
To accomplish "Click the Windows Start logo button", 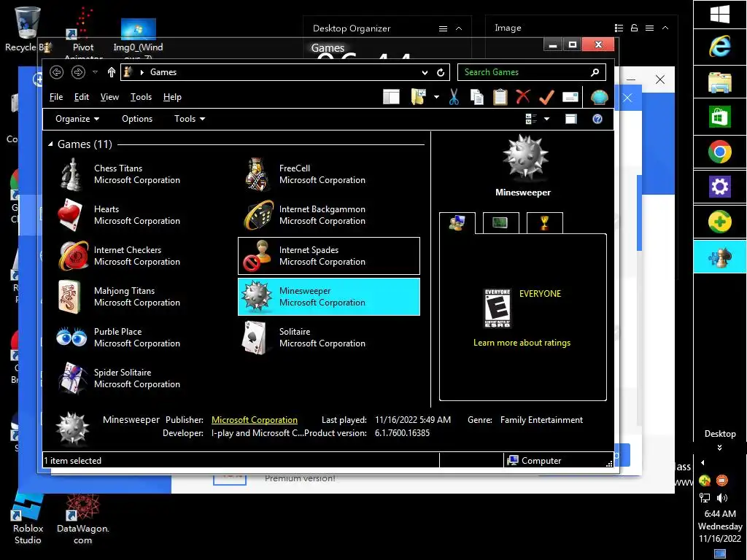I will [720, 14].
